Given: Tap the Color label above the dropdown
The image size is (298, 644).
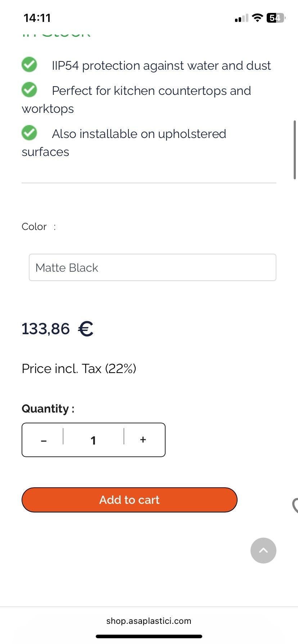Looking at the screenshot, I should (34, 227).
